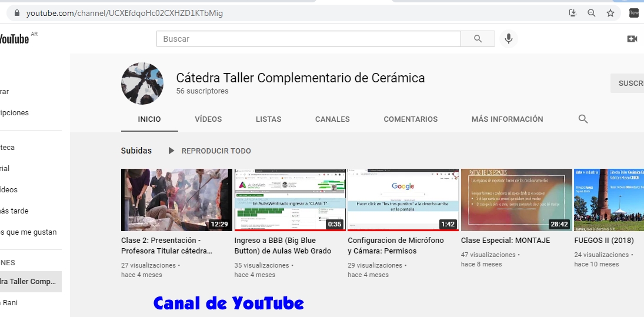Activate voice search microphone
This screenshot has height=317, width=644.
509,39
